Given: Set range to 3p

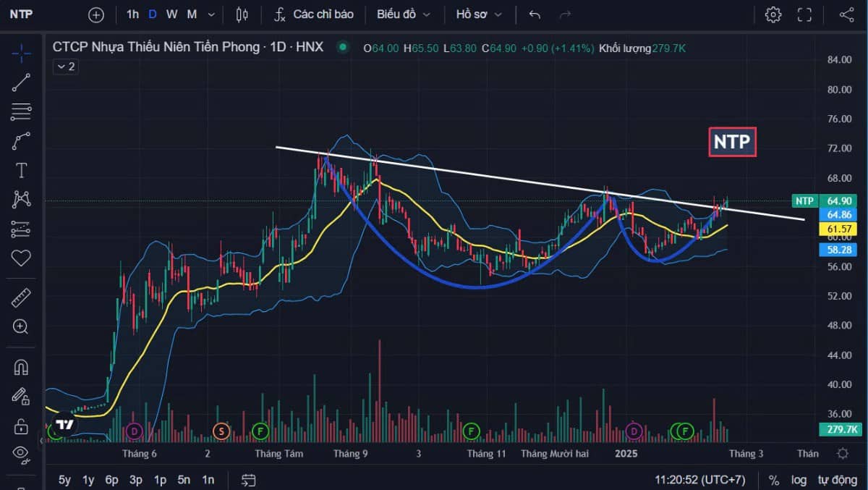Looking at the screenshot, I should click(x=136, y=480).
